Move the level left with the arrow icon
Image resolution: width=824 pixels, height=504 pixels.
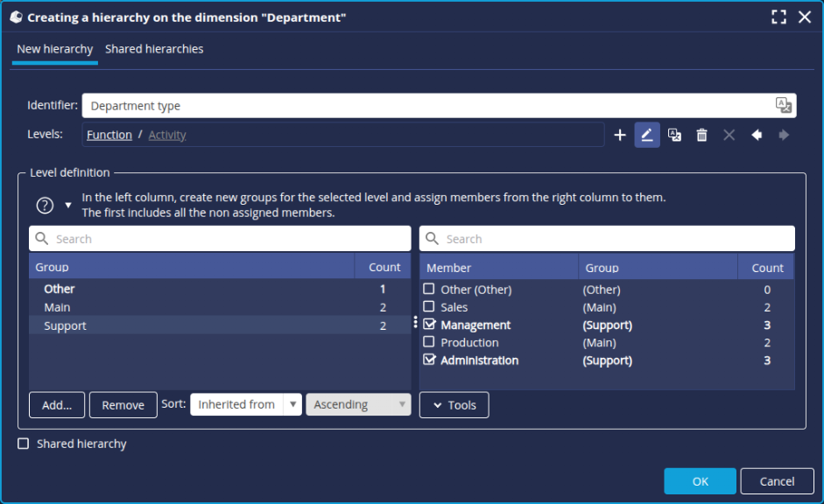coord(757,135)
